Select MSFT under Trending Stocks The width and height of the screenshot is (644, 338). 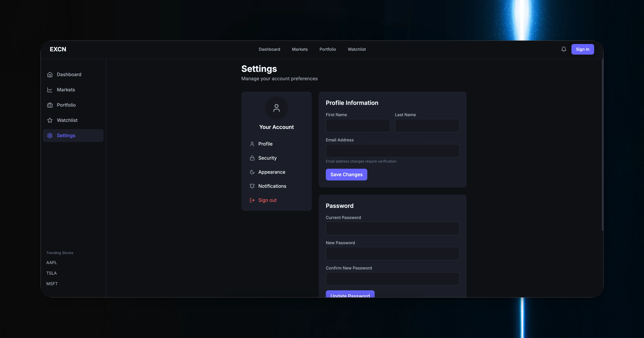click(x=52, y=284)
